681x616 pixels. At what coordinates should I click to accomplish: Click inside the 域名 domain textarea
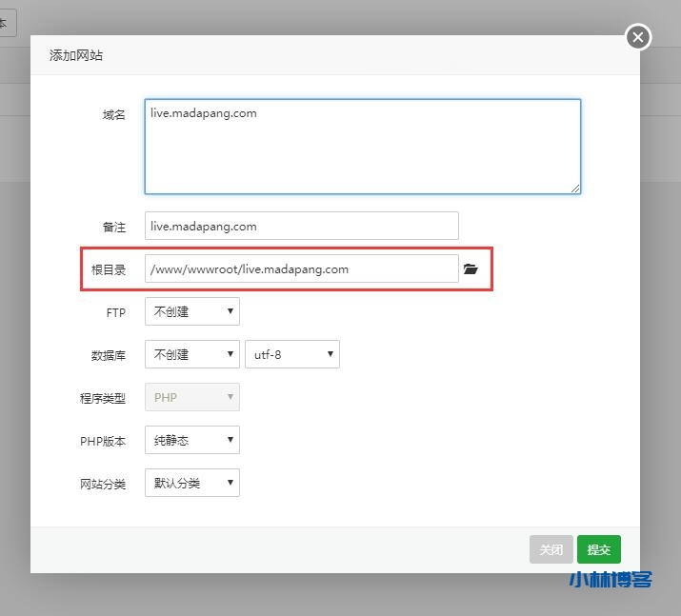362,147
